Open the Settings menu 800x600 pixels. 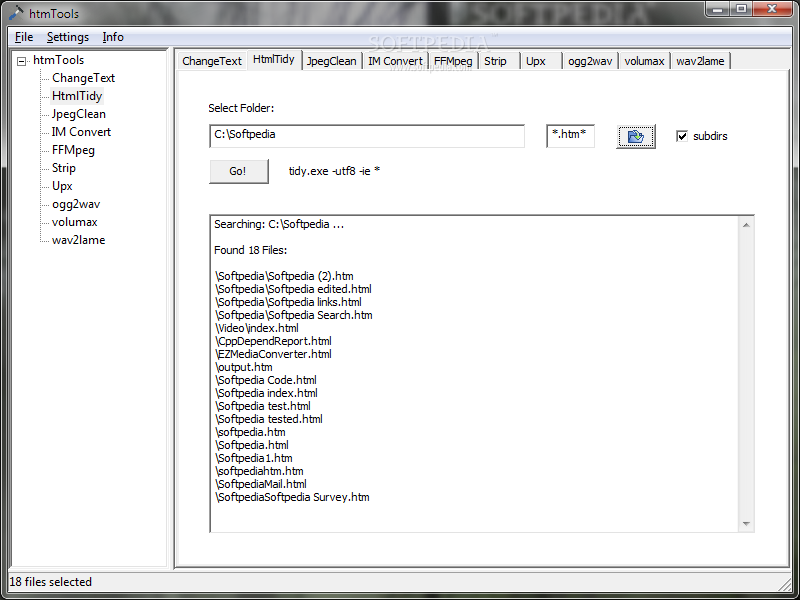tap(68, 37)
